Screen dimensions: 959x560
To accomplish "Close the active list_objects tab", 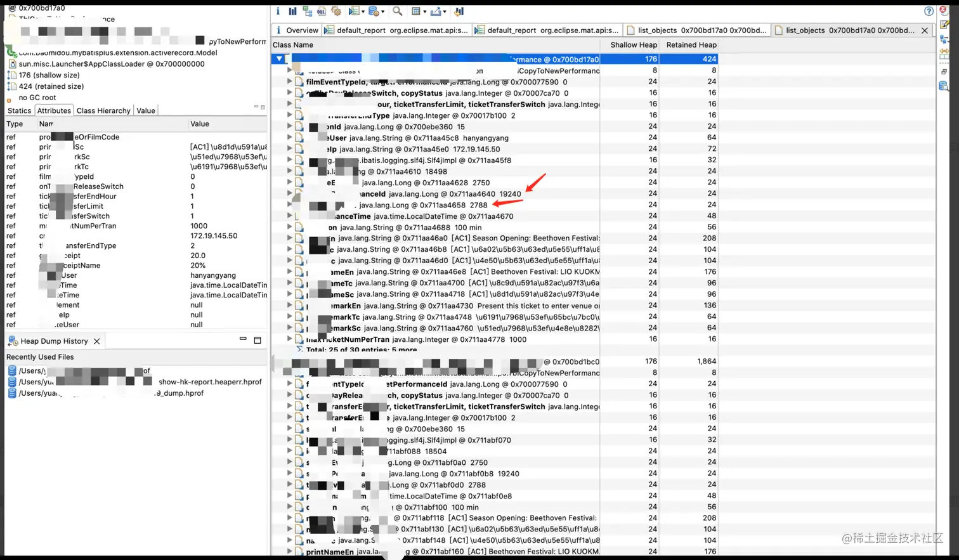I will tap(925, 30).
